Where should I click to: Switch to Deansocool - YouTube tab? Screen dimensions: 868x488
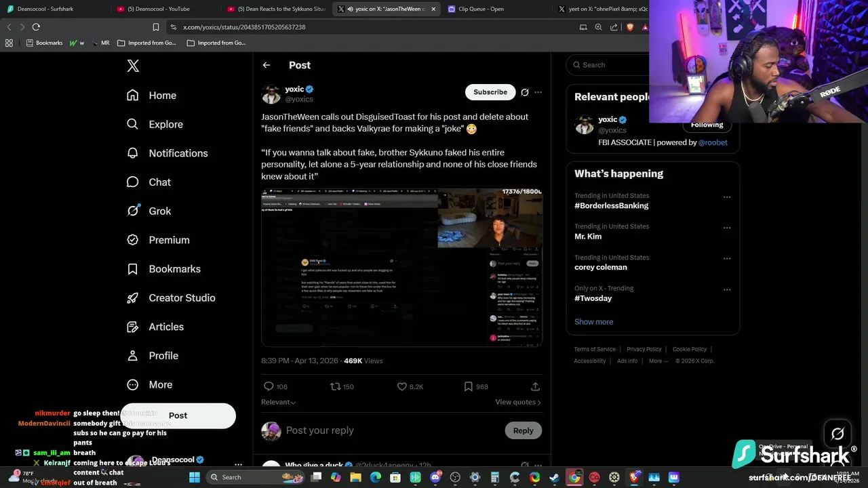(x=165, y=9)
